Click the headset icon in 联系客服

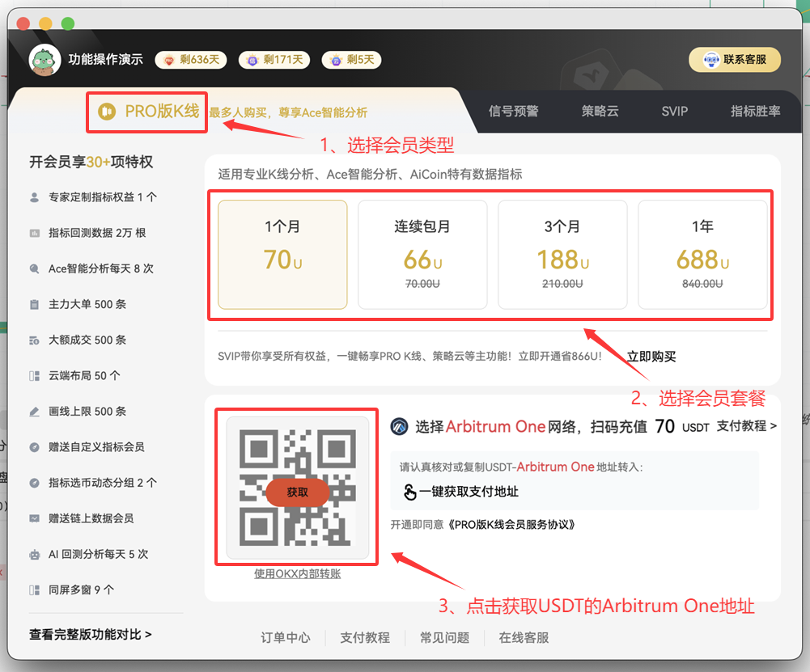point(711,60)
